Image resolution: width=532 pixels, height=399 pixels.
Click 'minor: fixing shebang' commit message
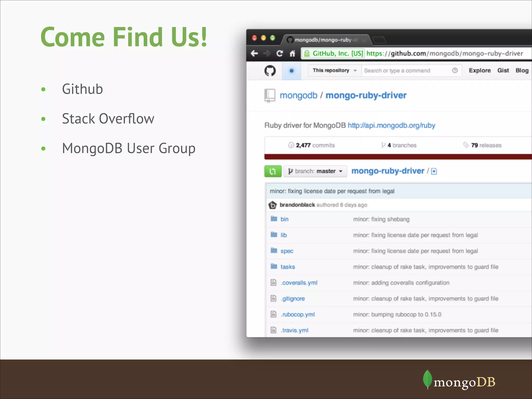coord(381,219)
